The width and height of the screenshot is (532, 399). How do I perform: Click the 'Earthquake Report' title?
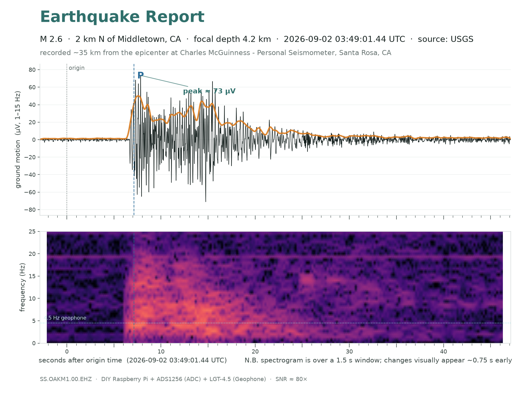click(x=122, y=17)
